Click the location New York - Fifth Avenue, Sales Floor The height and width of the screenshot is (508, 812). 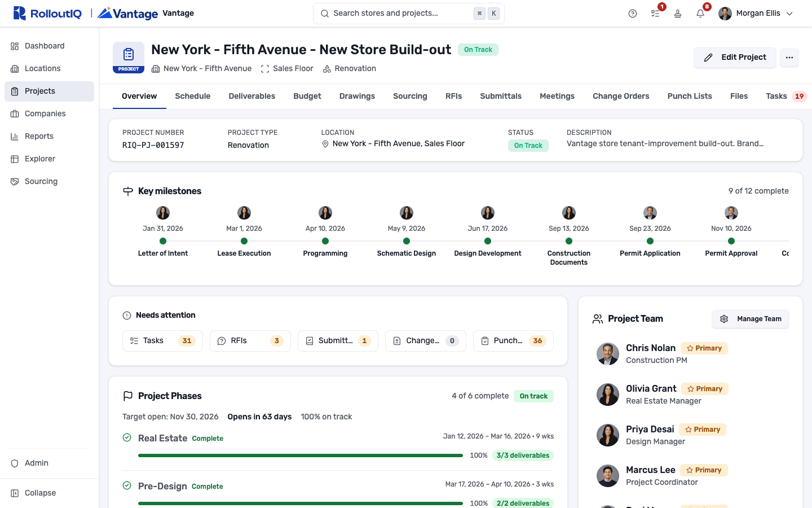pyautogui.click(x=393, y=144)
